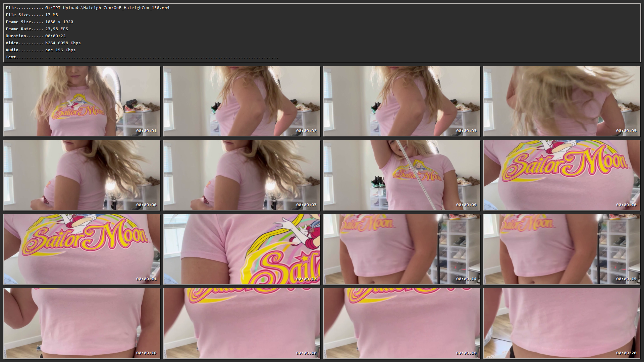Image resolution: width=644 pixels, height=362 pixels.
Task: Click the audio codec text aac 156 Kbps
Action: click(x=60, y=50)
